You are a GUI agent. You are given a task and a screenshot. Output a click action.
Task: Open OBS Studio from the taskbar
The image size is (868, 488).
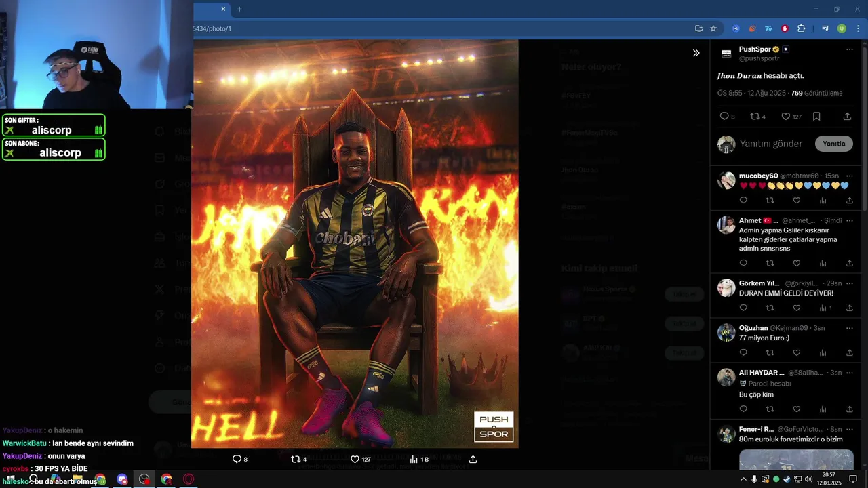click(x=144, y=479)
